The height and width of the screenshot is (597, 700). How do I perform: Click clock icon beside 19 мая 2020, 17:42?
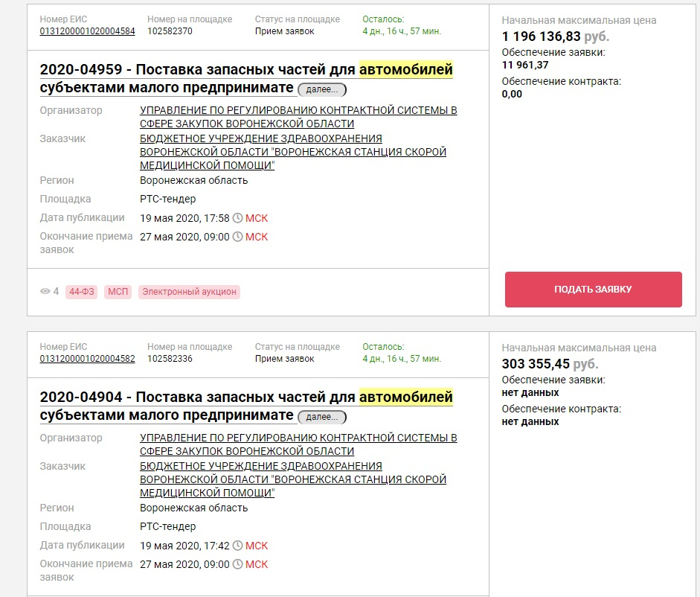238,546
